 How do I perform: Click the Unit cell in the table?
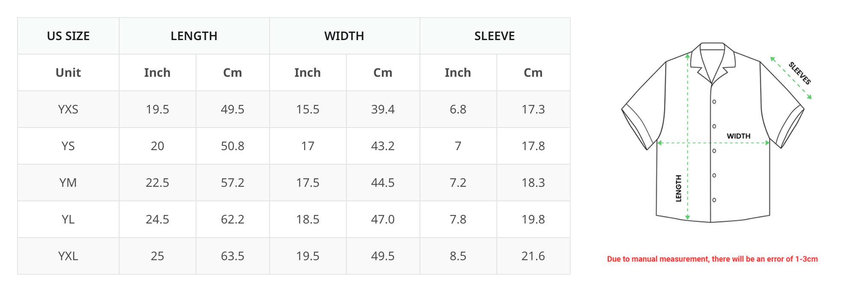point(68,73)
